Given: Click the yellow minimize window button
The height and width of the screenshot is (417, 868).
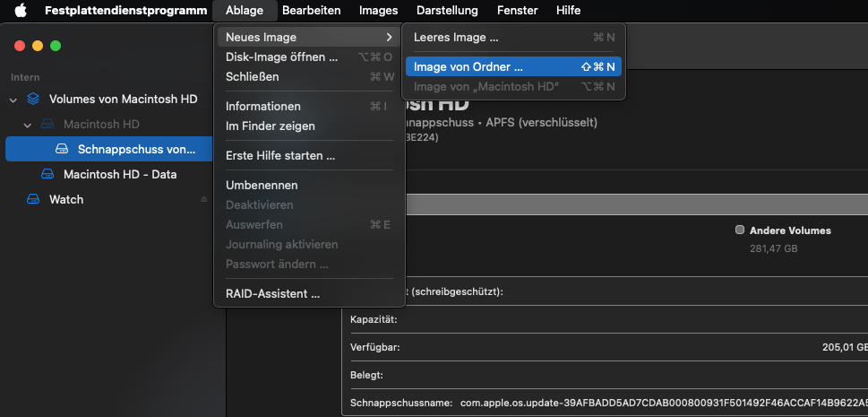Looking at the screenshot, I should (38, 46).
